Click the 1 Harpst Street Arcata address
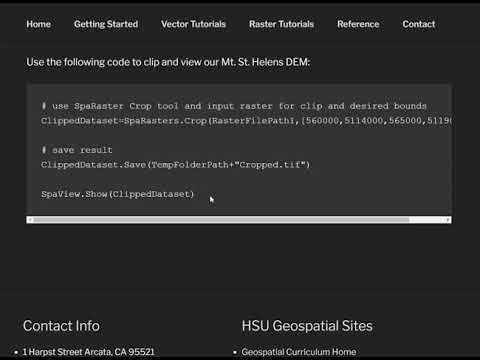Screen dimensions: 480x360 coord(88,352)
